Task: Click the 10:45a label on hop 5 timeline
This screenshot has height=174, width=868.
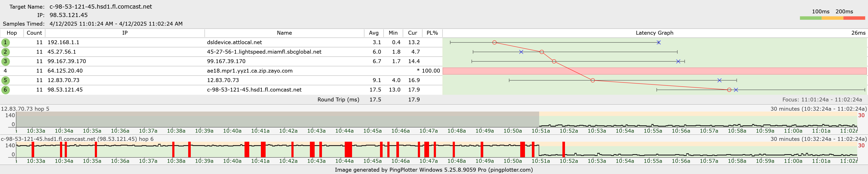Action: tap(372, 131)
